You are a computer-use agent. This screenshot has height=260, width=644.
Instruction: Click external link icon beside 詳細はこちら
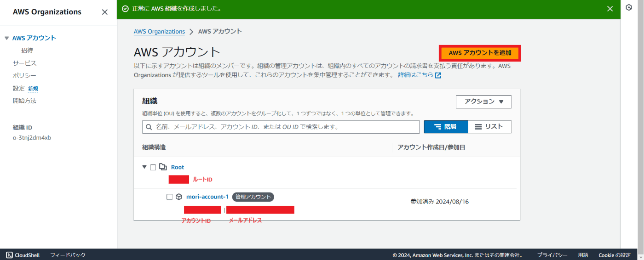point(438,75)
